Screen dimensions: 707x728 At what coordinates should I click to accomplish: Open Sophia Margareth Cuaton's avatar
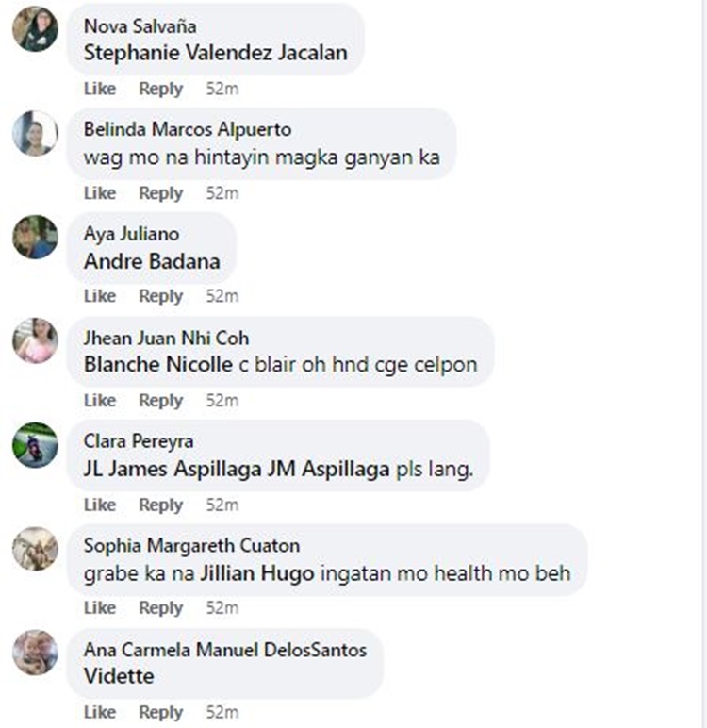(35, 549)
